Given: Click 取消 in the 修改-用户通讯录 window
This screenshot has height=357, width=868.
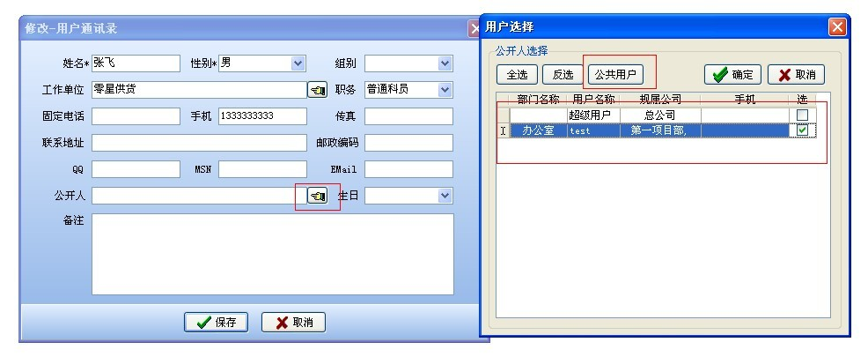Looking at the screenshot, I should (x=293, y=322).
